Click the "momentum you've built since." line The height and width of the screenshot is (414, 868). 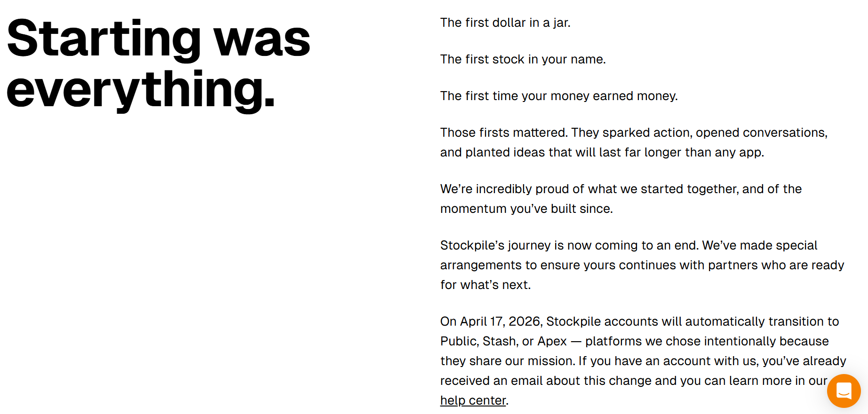click(x=526, y=209)
